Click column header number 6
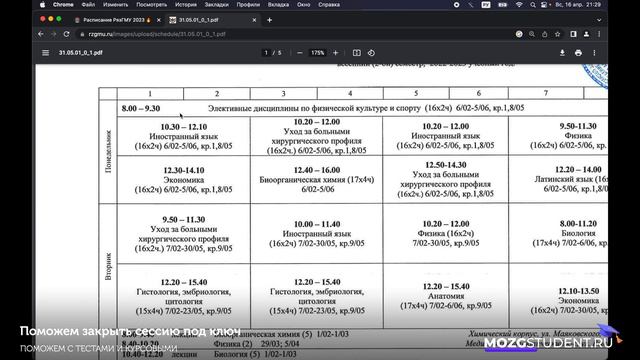This screenshot has height=360, width=640. point(479,93)
